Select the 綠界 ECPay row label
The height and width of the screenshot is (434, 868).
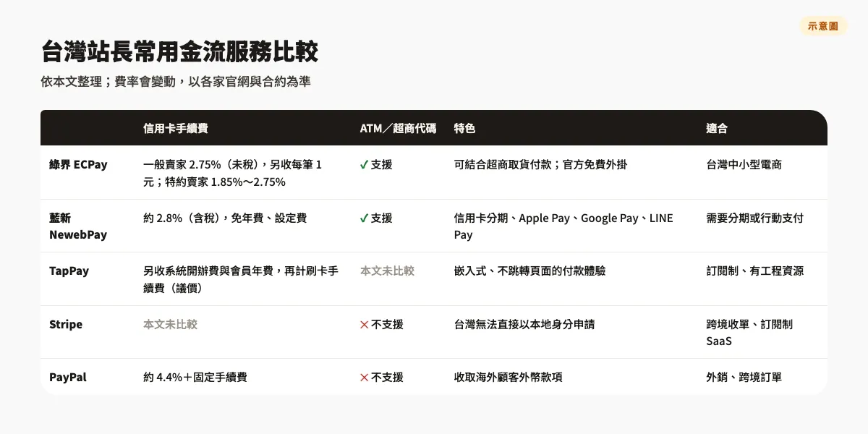(78, 164)
